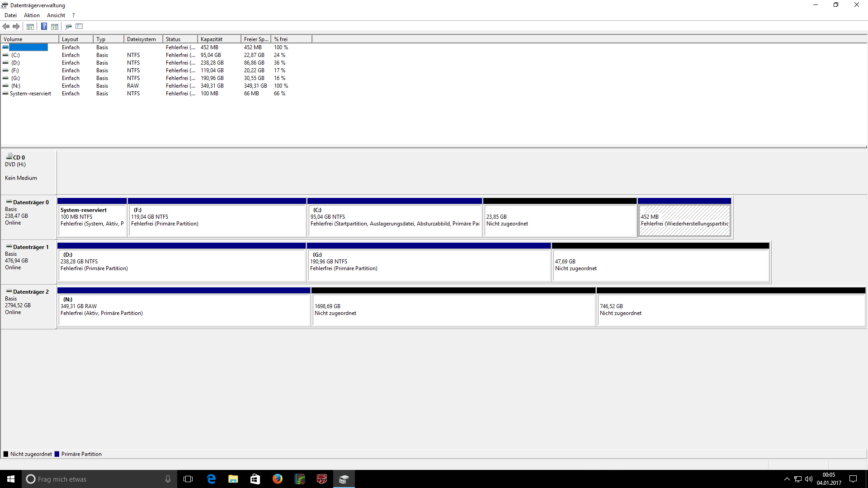
Task: Toggle the console tree pane icon
Action: point(30,26)
